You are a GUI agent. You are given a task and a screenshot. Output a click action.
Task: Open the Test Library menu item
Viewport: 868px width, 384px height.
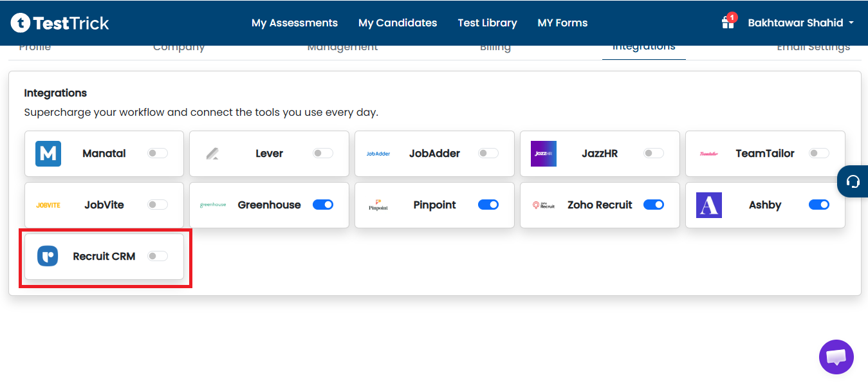(487, 23)
